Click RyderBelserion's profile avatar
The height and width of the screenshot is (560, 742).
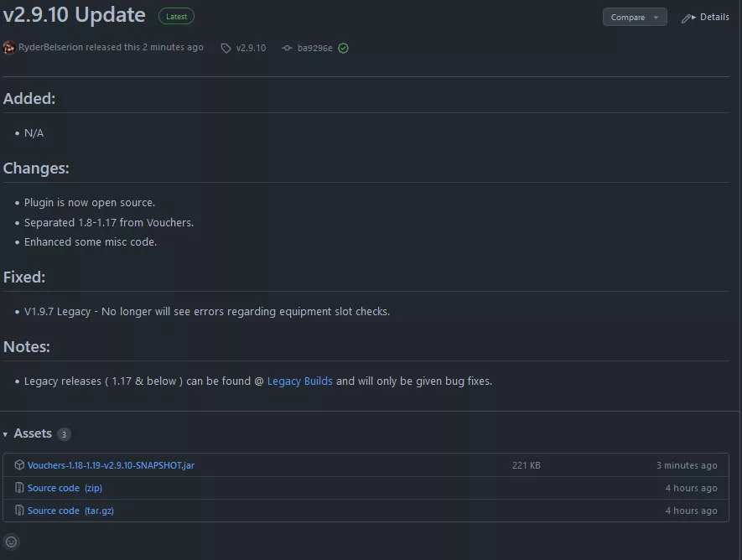tap(9, 48)
